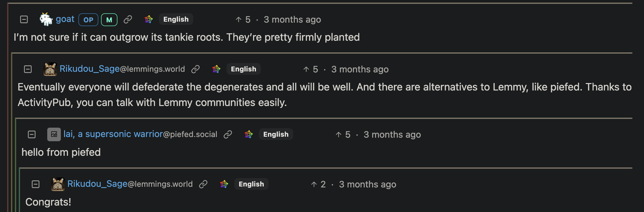Screen dimensions: 644x212
Task: Click the green M moderator badge
Action: click(x=109, y=20)
